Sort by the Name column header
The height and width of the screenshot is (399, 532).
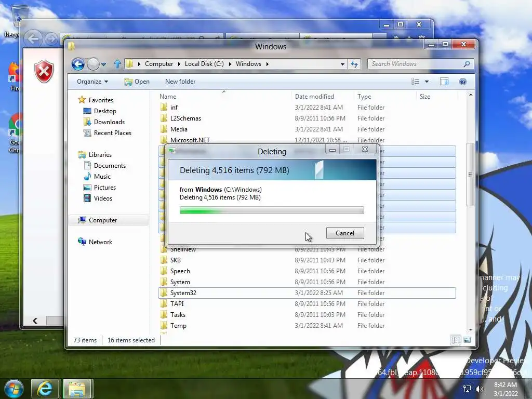[224, 96]
